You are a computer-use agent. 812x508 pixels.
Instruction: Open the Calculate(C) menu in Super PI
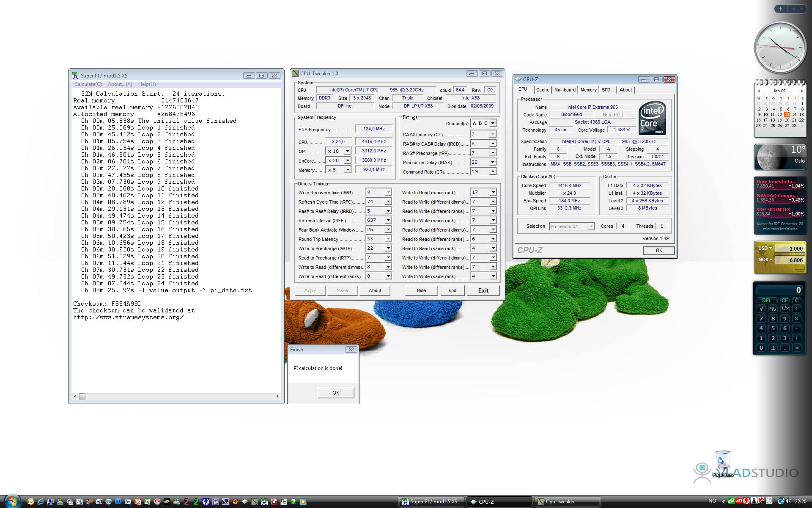[x=88, y=84]
